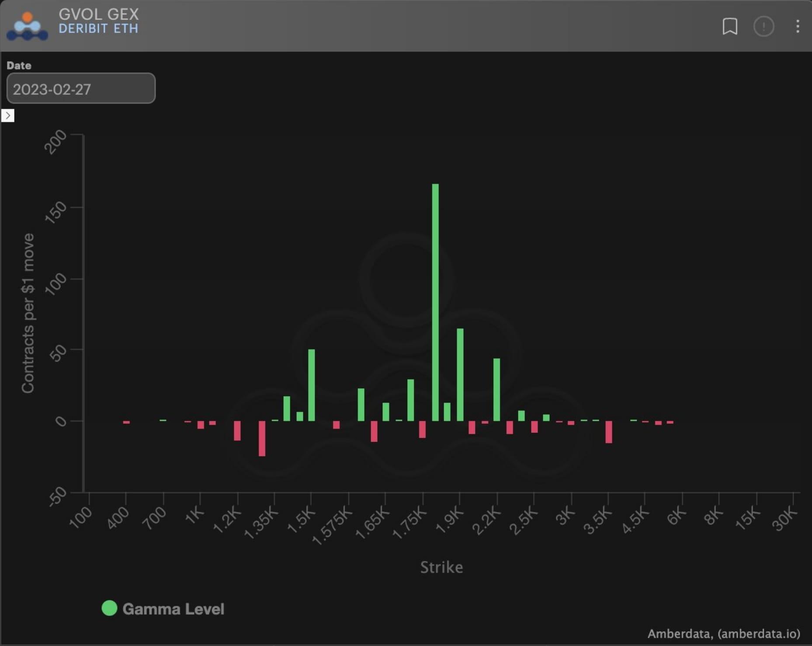
Task: Click the green bar at 1.9K strike
Action: point(460,375)
